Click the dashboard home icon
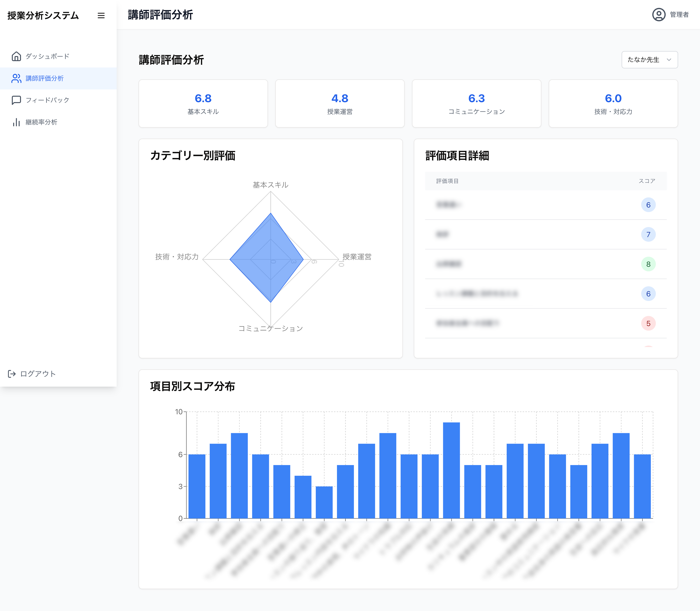Image resolution: width=700 pixels, height=611 pixels. 16,56
